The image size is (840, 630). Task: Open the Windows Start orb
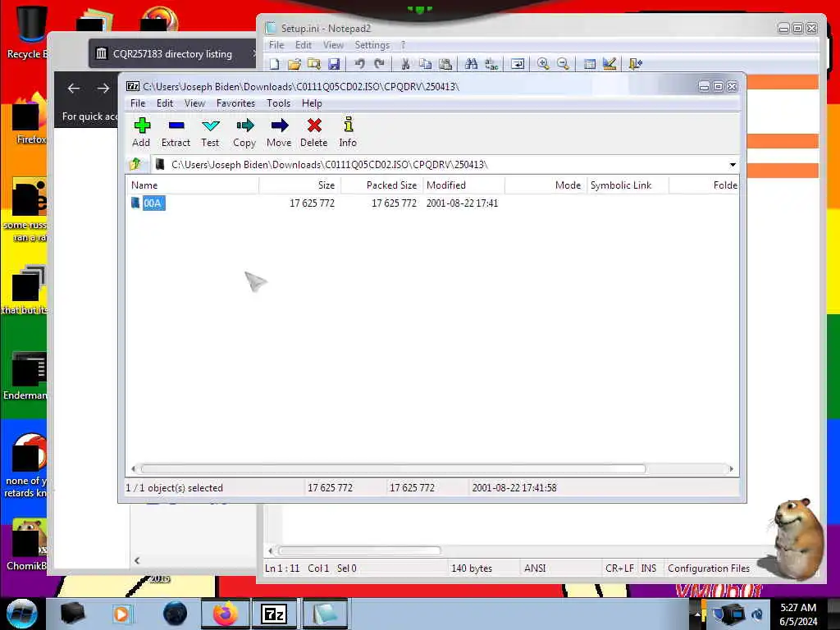tap(22, 614)
